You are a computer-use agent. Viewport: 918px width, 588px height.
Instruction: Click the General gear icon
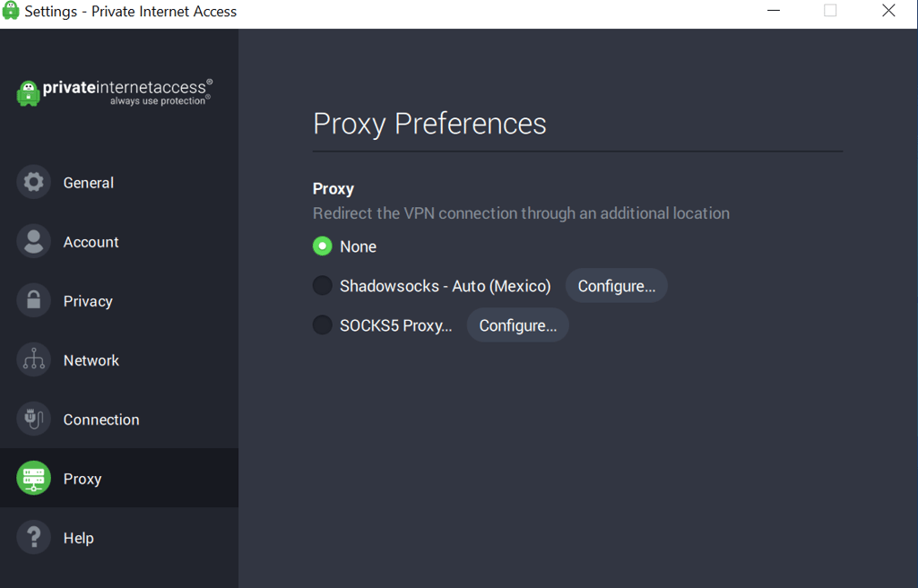(x=33, y=182)
